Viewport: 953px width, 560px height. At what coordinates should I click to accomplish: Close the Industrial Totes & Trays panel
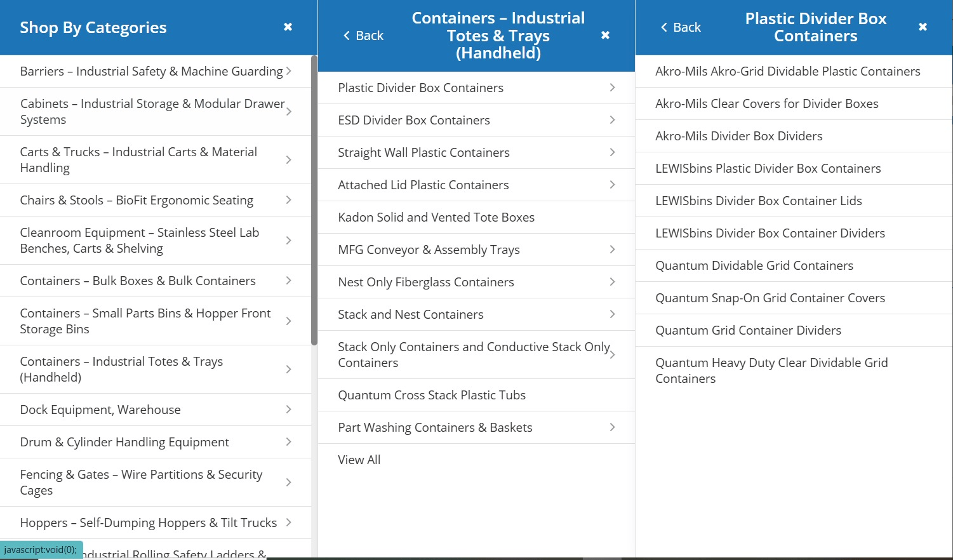(605, 36)
